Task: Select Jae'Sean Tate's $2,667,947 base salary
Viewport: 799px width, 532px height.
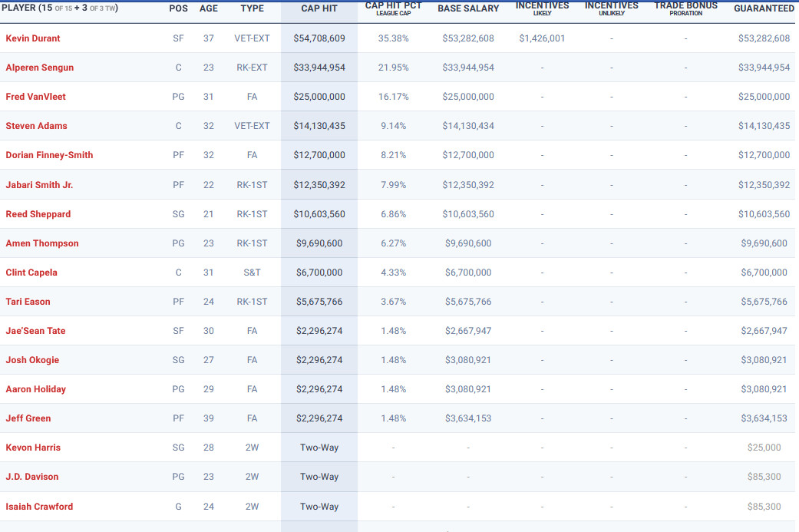Action: point(468,331)
